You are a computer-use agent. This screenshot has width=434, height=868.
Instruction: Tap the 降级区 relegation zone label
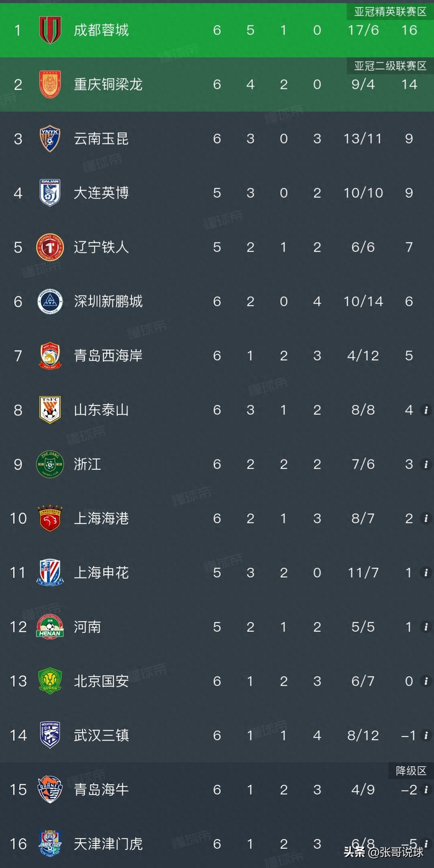411,771
